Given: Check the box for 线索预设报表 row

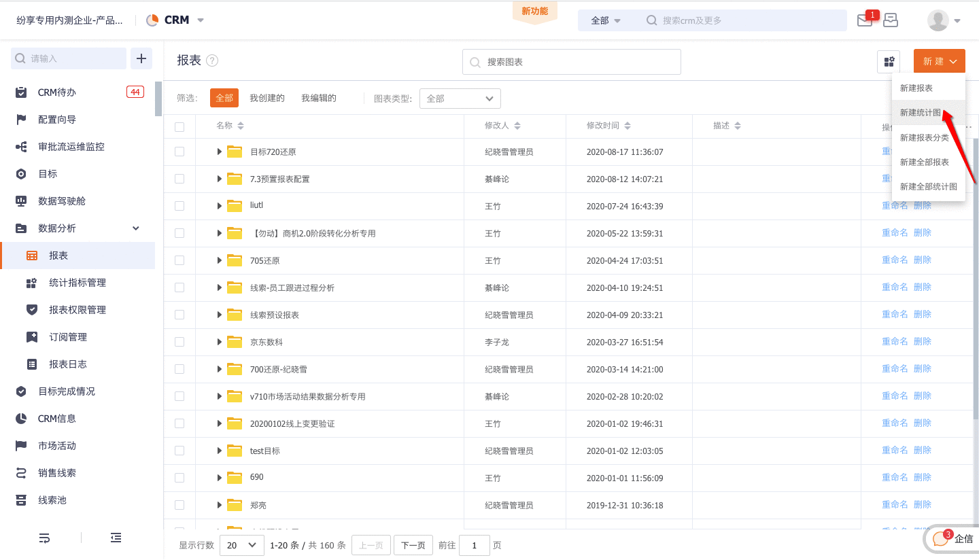Looking at the screenshot, I should tap(179, 315).
